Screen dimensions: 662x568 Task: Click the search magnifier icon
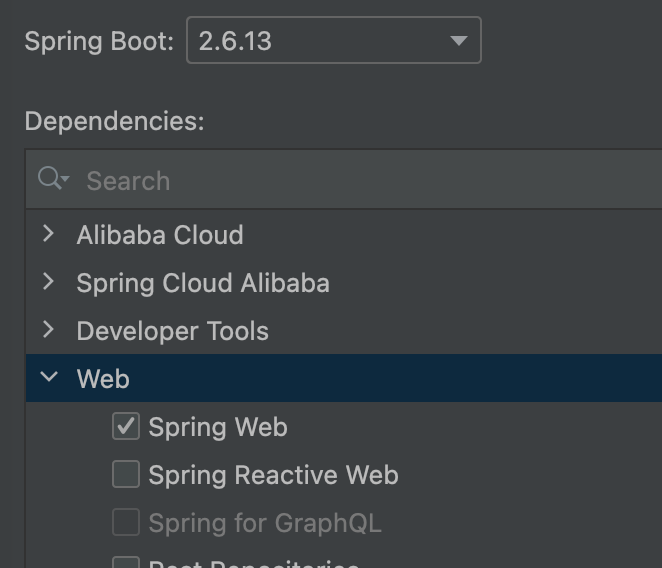pos(53,178)
